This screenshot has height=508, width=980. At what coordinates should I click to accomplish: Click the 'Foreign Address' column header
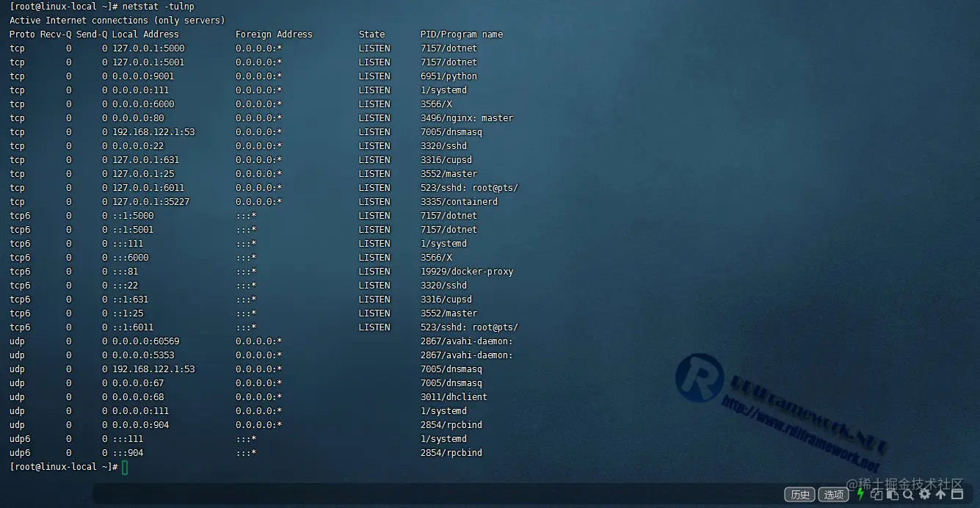pos(274,35)
